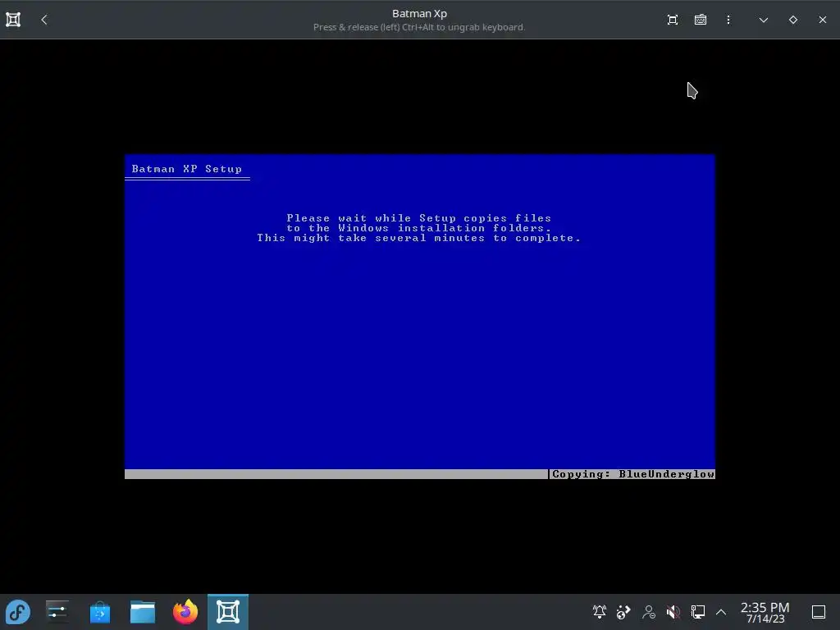840x630 pixels.
Task: Open the network connections tray icon
Action: click(x=697, y=612)
